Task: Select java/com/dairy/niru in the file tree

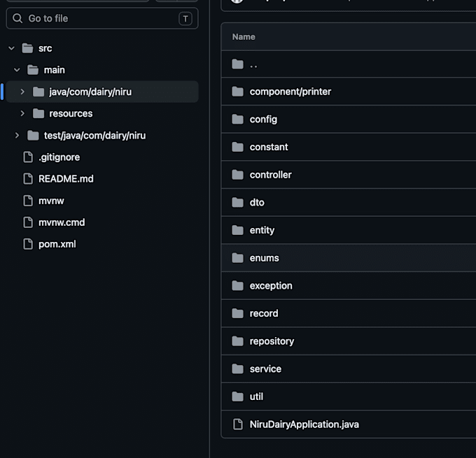Action: click(x=90, y=92)
